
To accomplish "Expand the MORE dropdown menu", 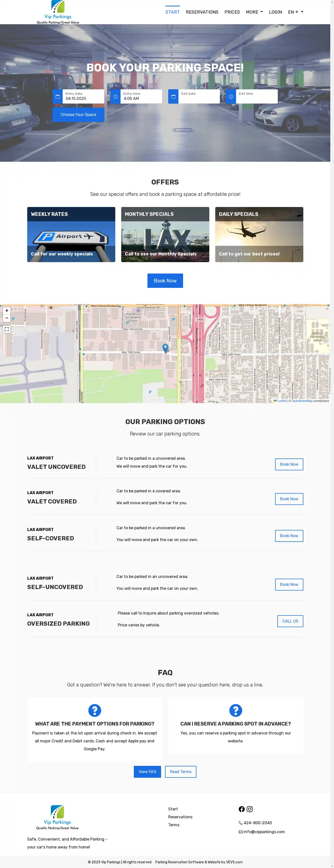I will point(254,12).
